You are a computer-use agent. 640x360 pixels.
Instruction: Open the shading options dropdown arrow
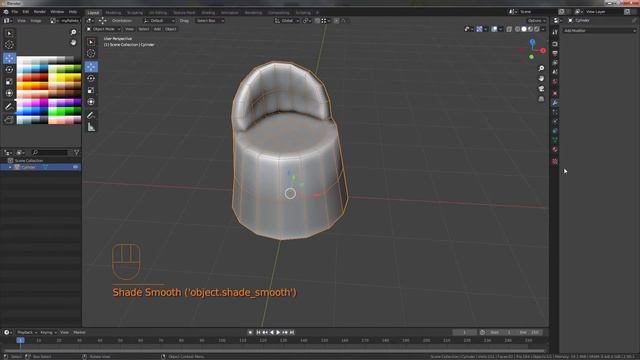pos(543,29)
